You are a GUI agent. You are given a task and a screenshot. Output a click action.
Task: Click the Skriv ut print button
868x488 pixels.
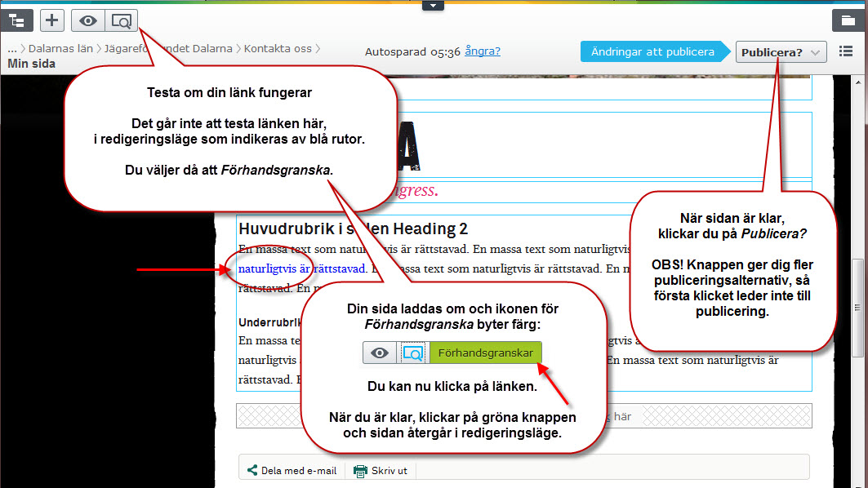pyautogui.click(x=381, y=470)
